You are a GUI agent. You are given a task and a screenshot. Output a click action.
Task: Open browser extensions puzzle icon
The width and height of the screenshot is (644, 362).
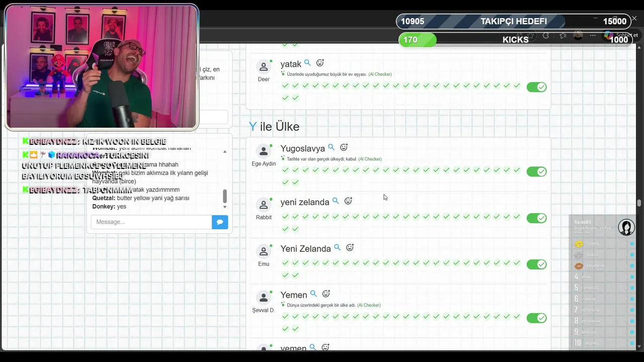546,36
